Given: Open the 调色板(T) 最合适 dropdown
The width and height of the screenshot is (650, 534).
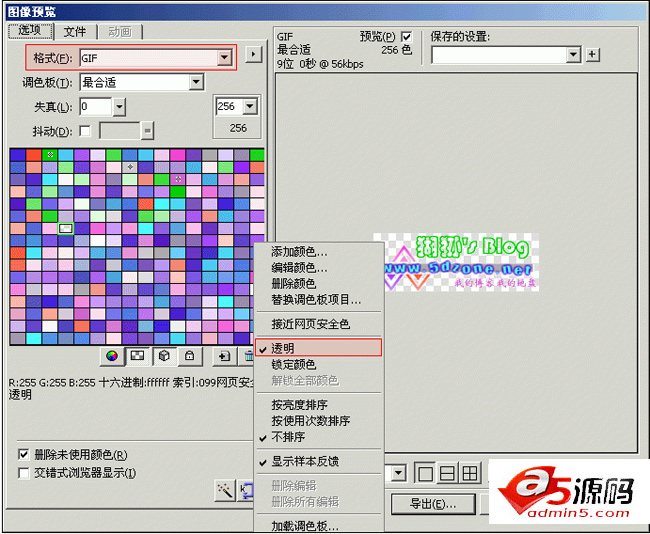Looking at the screenshot, I should [196, 82].
